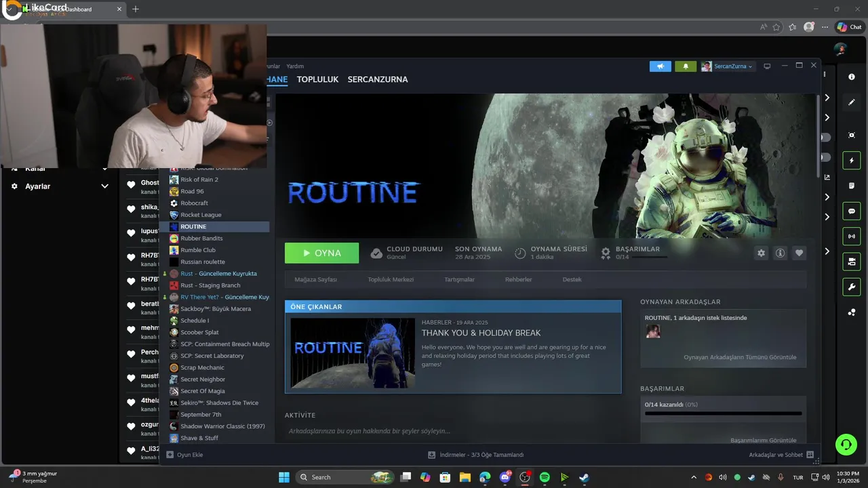Click the green OYNA play button
Screen dimensions: 868x488
pos(321,253)
